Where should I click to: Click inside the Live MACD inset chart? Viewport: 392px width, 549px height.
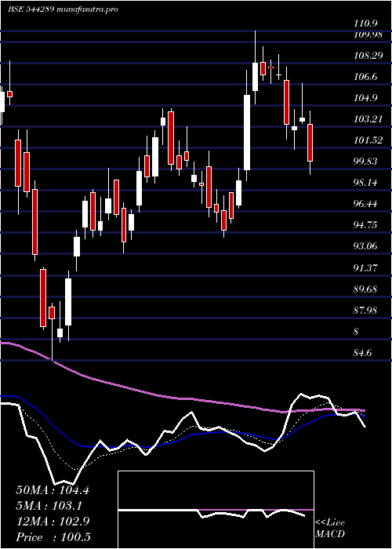point(216,510)
